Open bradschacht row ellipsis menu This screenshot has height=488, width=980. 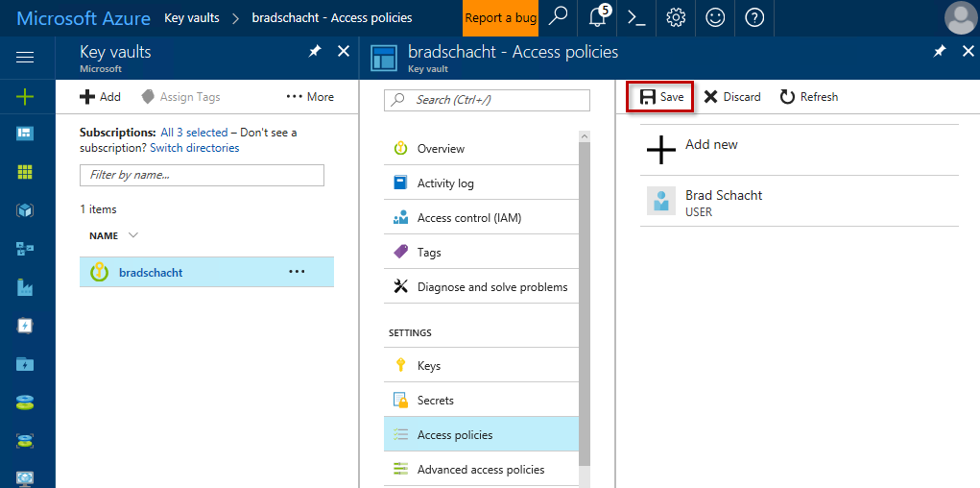297,272
